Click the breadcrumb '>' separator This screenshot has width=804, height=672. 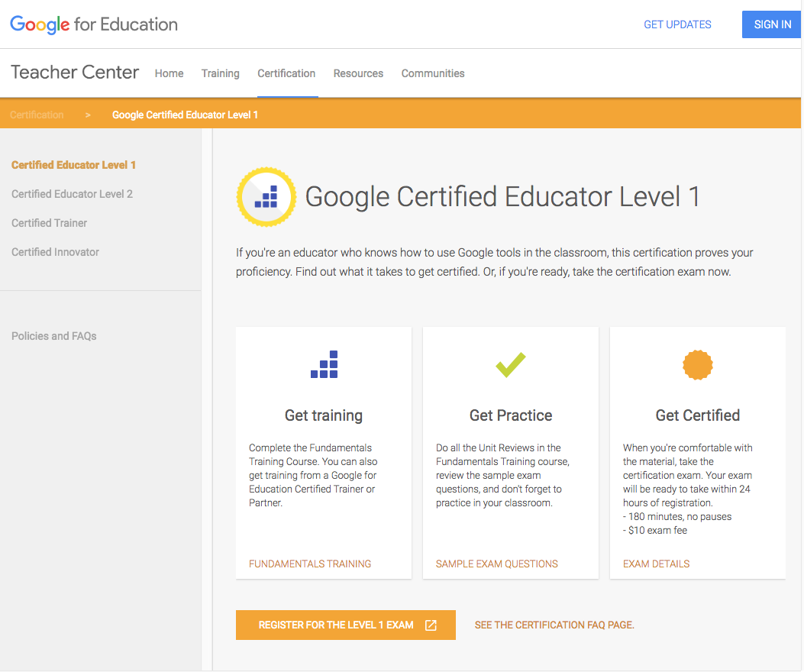pos(89,115)
